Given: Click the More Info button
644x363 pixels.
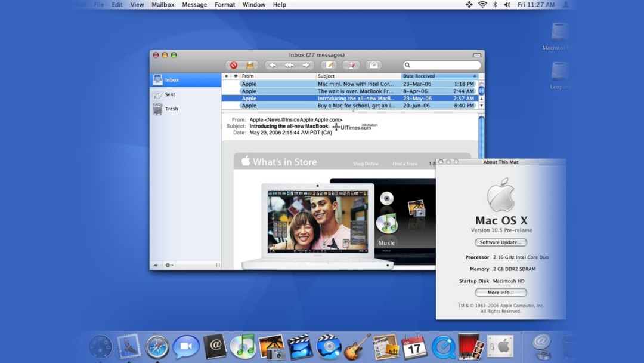Looking at the screenshot, I should pyautogui.click(x=501, y=293).
